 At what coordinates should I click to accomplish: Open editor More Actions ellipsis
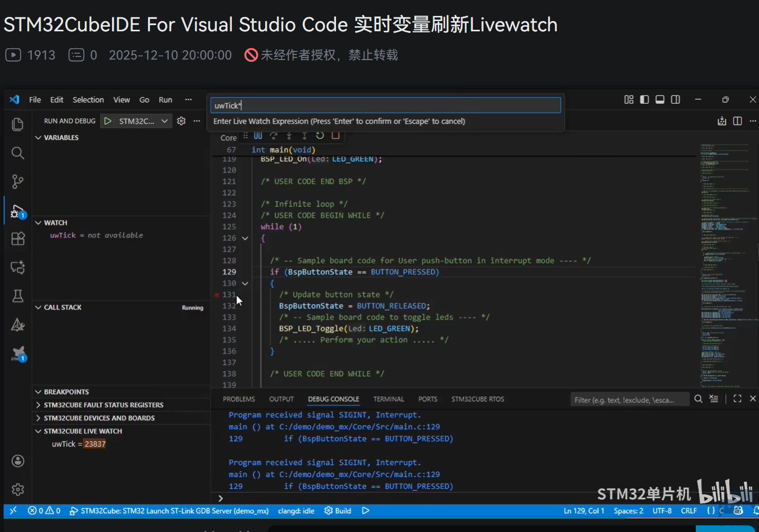tap(753, 121)
